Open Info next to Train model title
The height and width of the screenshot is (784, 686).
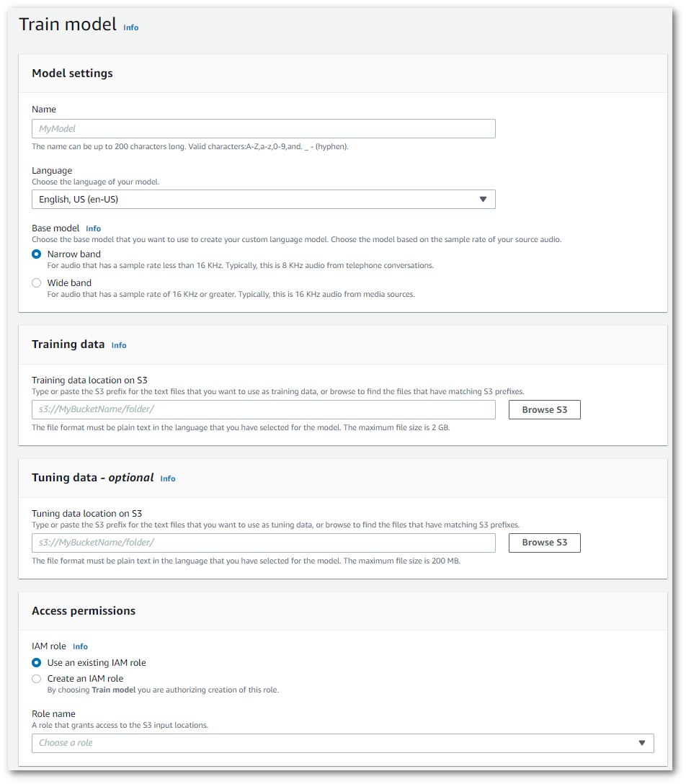(130, 27)
